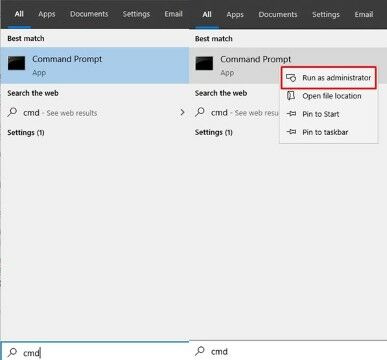Click Best match label in left panel
This screenshot has width=387, height=360.
[26, 38]
